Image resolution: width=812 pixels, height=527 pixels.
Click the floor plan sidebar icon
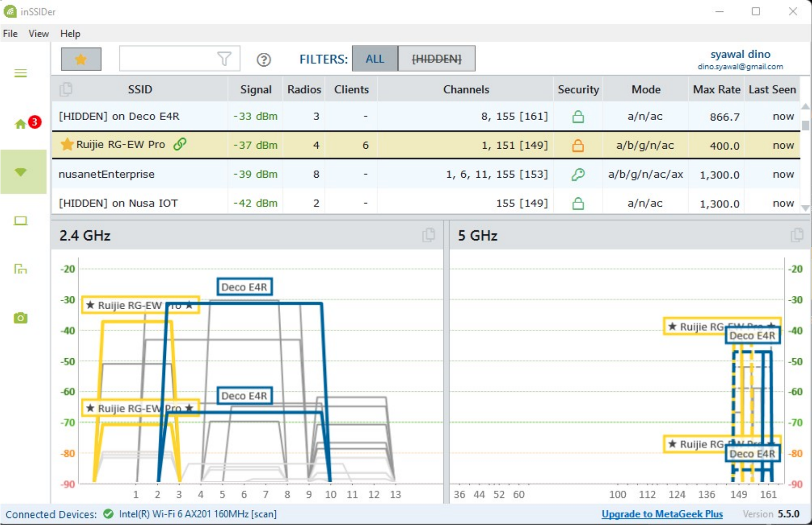20,269
